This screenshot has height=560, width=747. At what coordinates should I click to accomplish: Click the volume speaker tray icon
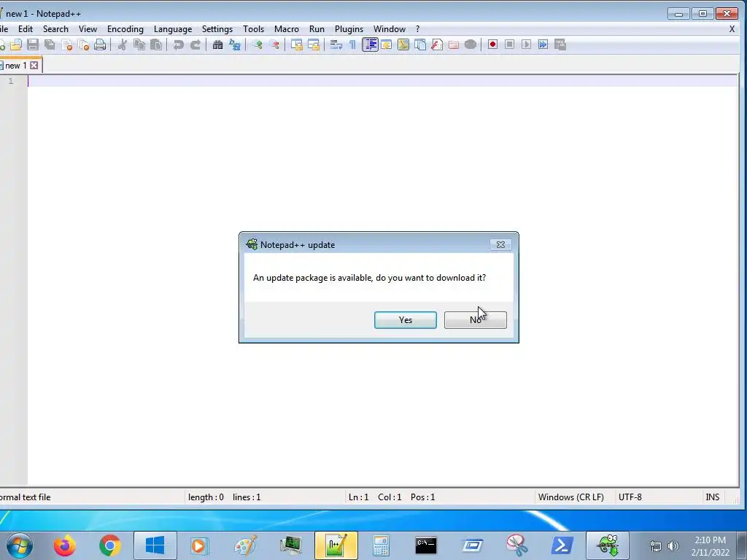point(673,546)
